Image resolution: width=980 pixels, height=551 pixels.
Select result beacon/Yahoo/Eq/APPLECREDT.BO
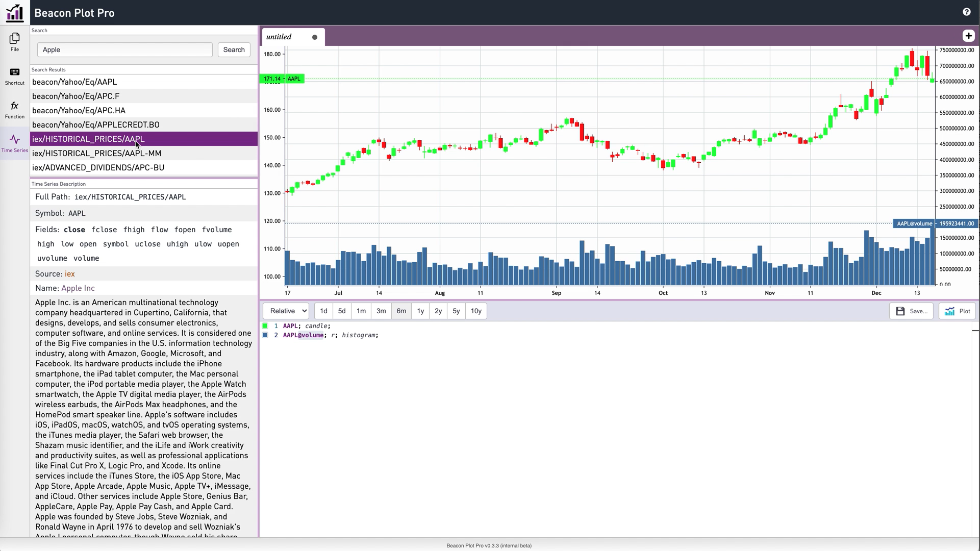click(144, 124)
